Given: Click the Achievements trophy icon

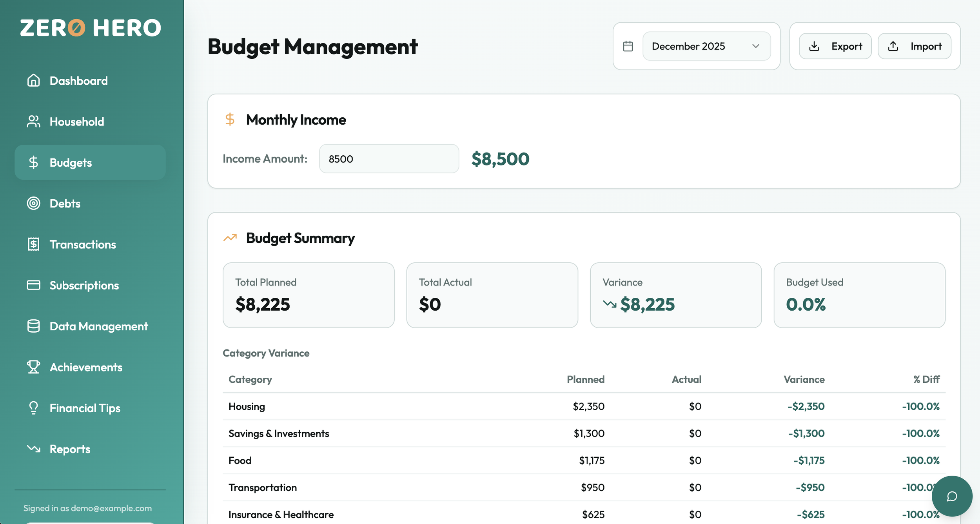Looking at the screenshot, I should 33,367.
